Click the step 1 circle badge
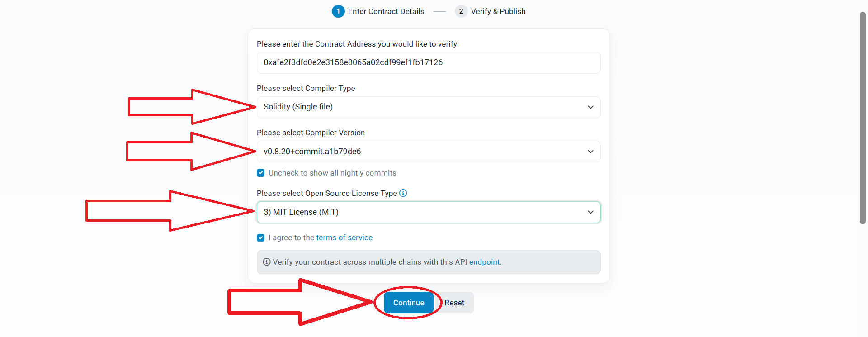The image size is (868, 337). 338,11
